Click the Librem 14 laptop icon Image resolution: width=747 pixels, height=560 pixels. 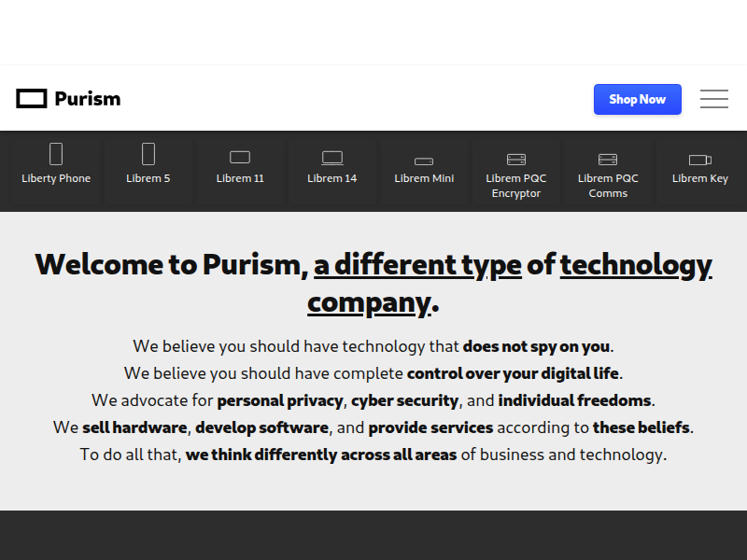[332, 158]
